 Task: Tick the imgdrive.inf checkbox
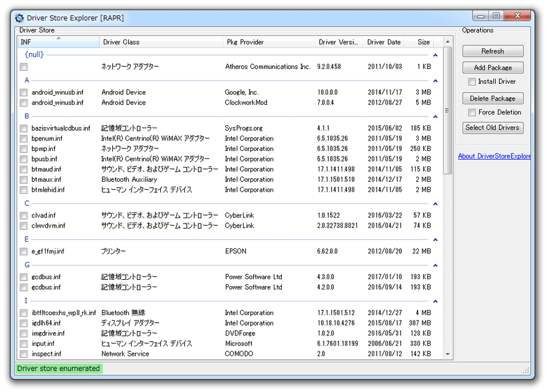click(23, 333)
